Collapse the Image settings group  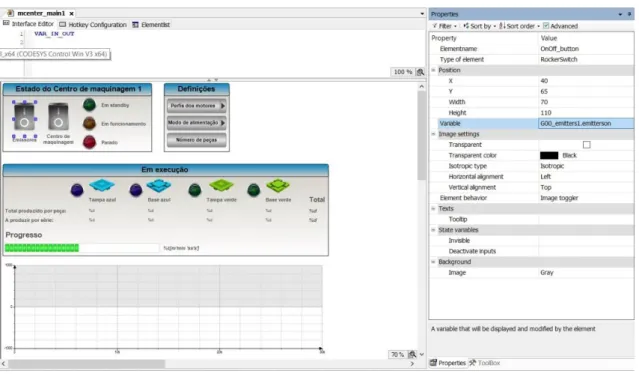434,134
